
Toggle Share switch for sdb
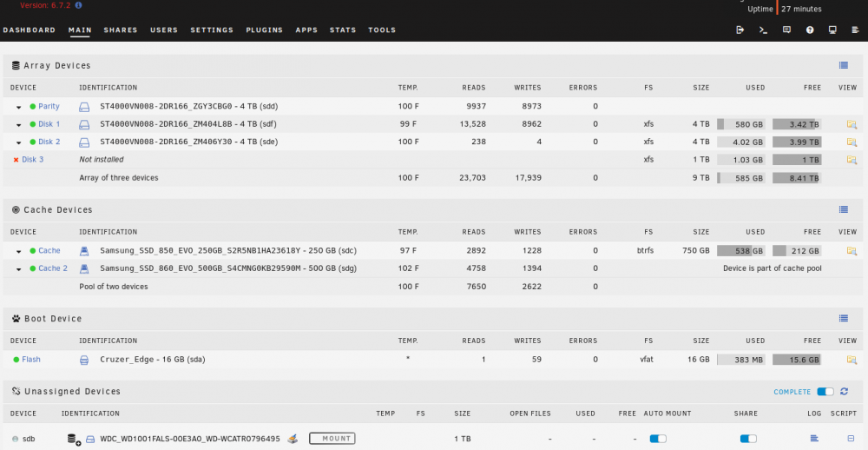(x=748, y=439)
